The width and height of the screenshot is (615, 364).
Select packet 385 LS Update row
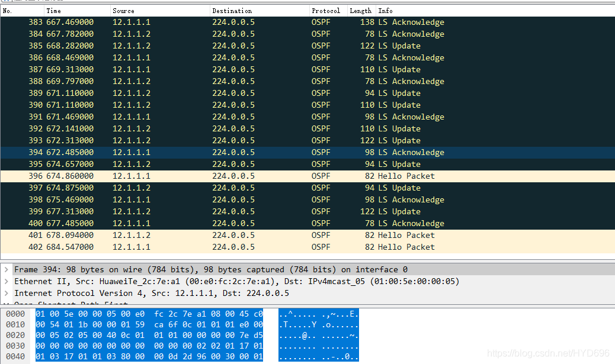(x=307, y=46)
